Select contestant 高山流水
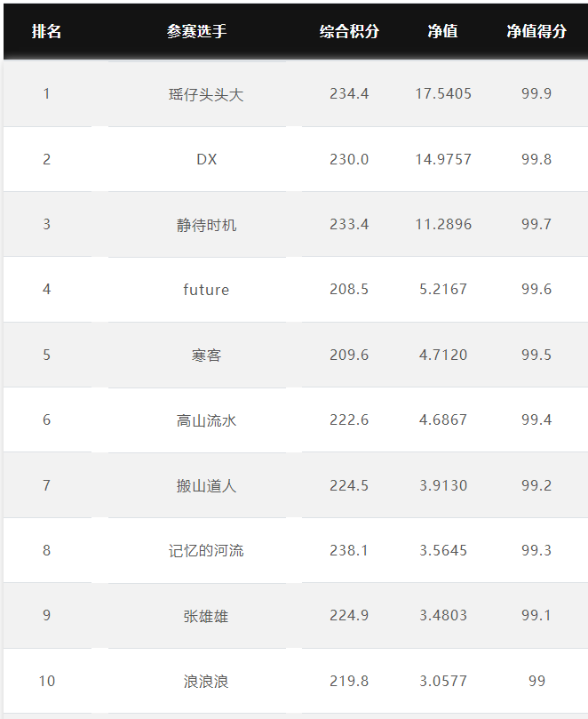The image size is (588, 719). point(206,420)
